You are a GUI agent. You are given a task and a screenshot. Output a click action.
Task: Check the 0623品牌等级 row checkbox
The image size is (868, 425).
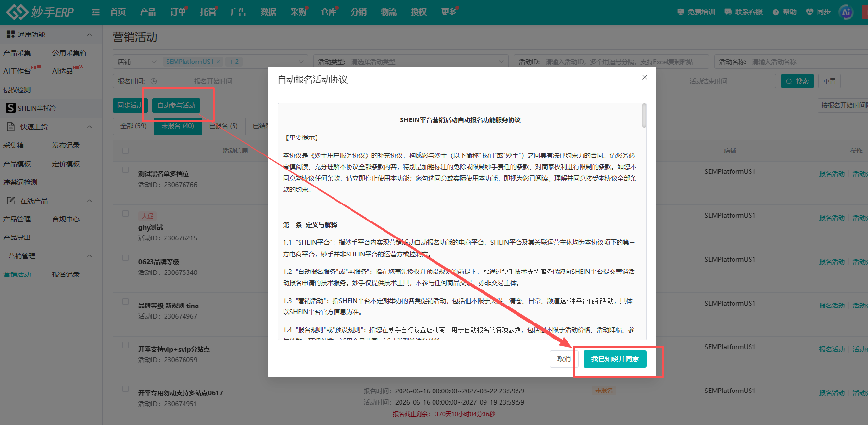pos(125,257)
